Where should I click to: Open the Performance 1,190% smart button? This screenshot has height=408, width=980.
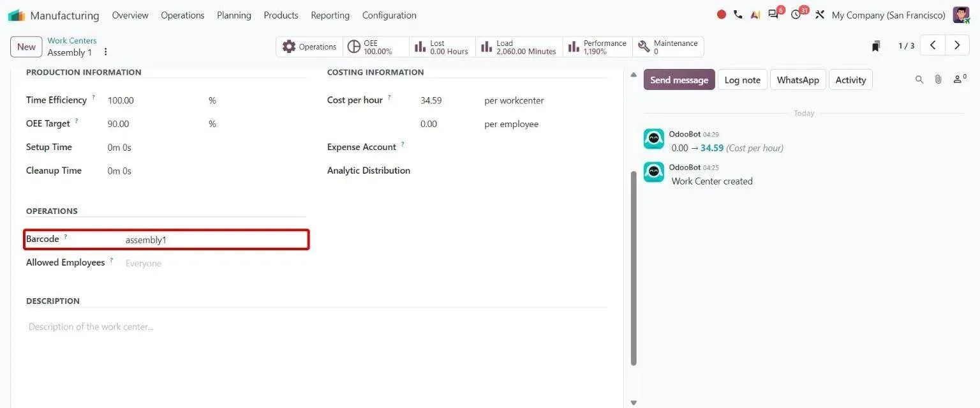coord(597,47)
